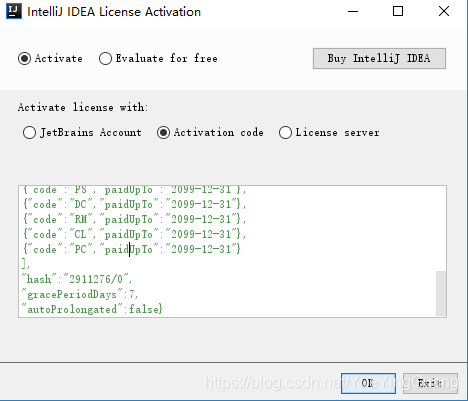Click the line with code "DC"
Viewport: 468px width, 401px height.
tap(135, 204)
